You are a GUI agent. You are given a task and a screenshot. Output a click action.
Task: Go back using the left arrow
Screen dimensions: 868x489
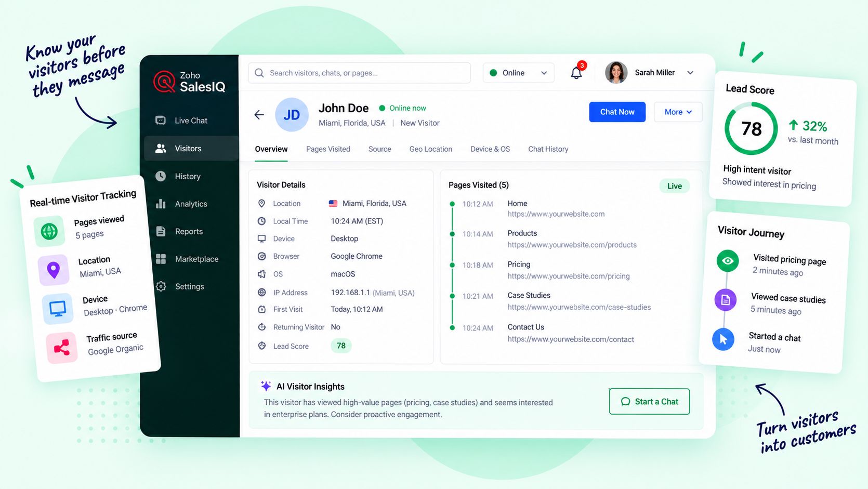click(259, 115)
